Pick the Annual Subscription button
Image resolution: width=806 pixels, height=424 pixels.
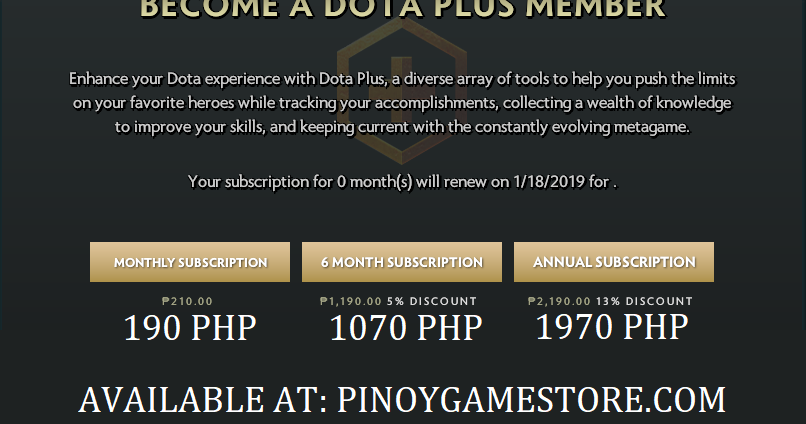click(x=614, y=262)
